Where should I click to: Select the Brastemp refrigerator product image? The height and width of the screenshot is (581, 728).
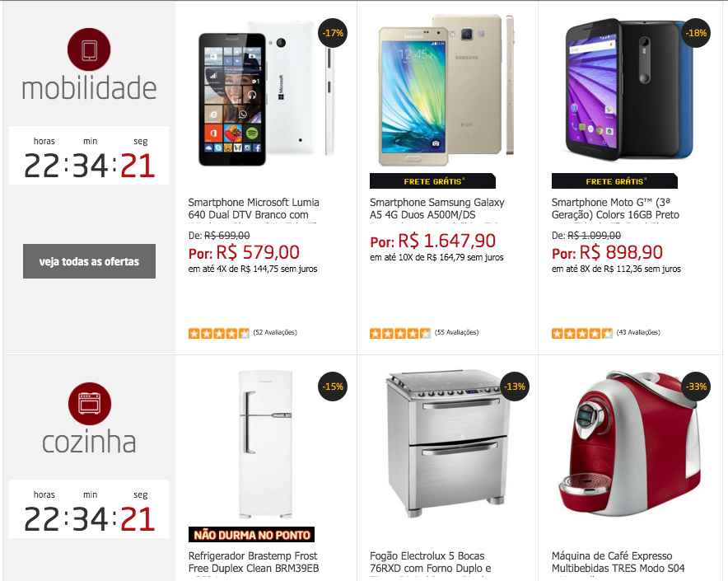click(x=265, y=444)
